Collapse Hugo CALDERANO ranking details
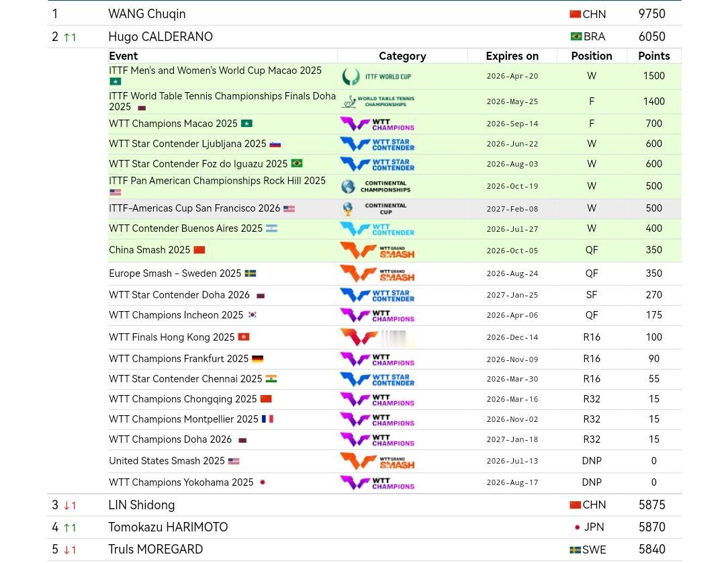Image resolution: width=728 pixels, height=563 pixels. tap(365, 36)
